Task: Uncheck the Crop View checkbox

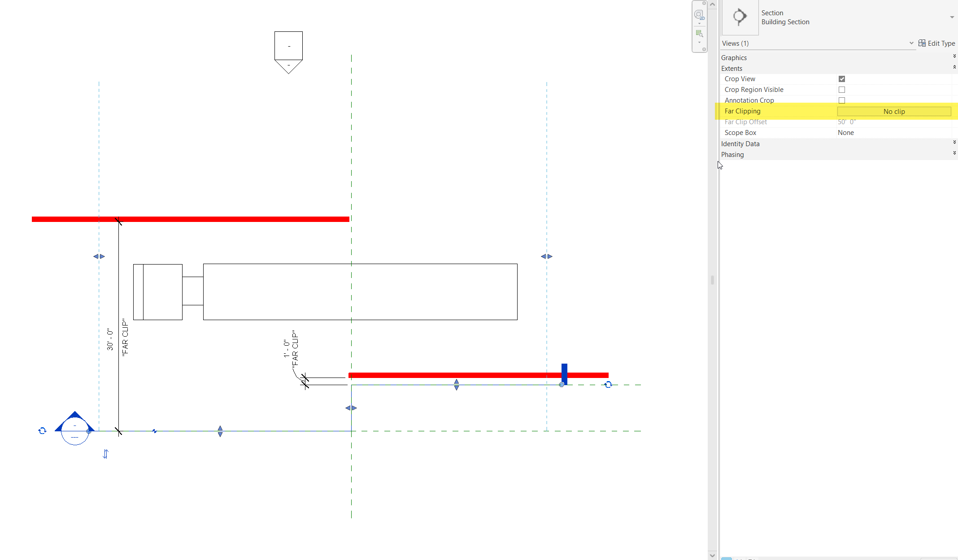Action: (842, 78)
